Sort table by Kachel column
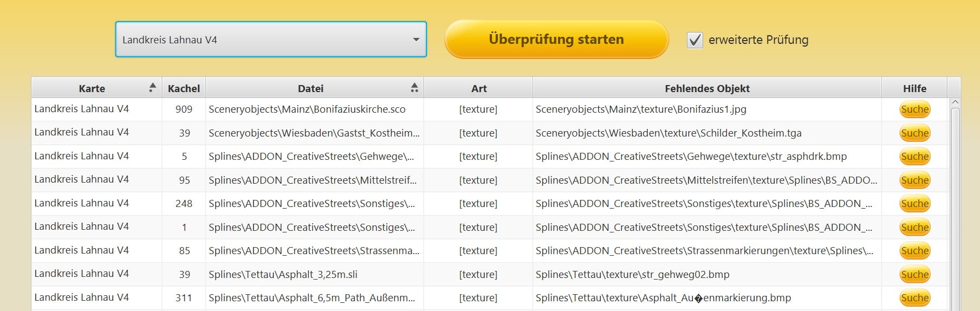 pyautogui.click(x=184, y=88)
